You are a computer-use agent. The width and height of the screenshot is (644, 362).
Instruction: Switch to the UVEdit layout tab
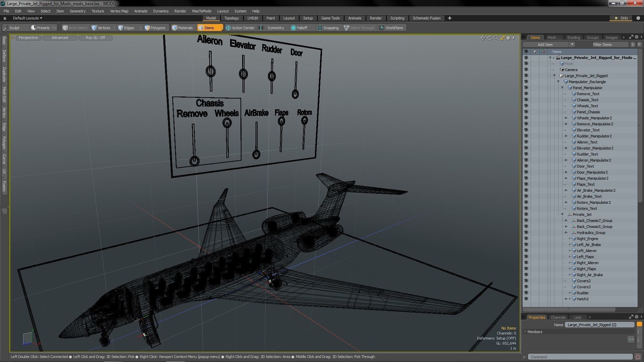pyautogui.click(x=253, y=18)
